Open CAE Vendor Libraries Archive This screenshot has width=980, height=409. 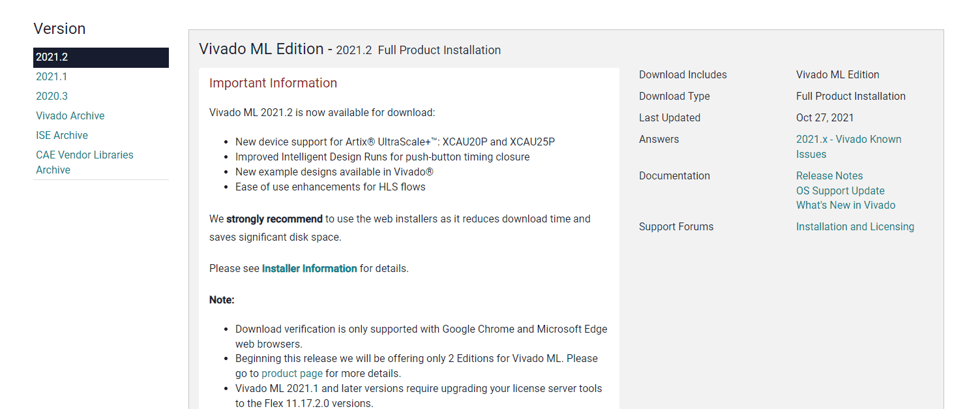pos(85,162)
